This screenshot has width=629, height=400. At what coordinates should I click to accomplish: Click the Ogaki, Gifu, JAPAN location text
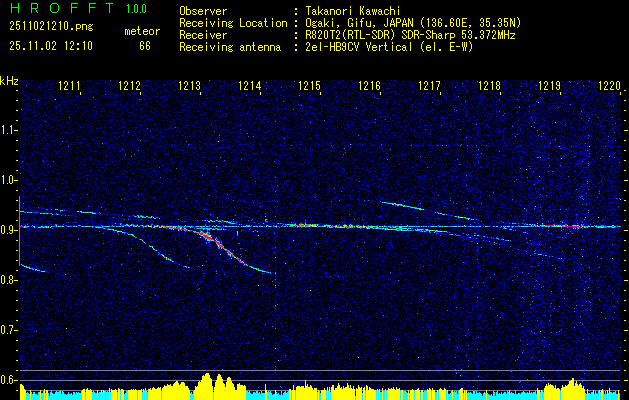pos(413,23)
